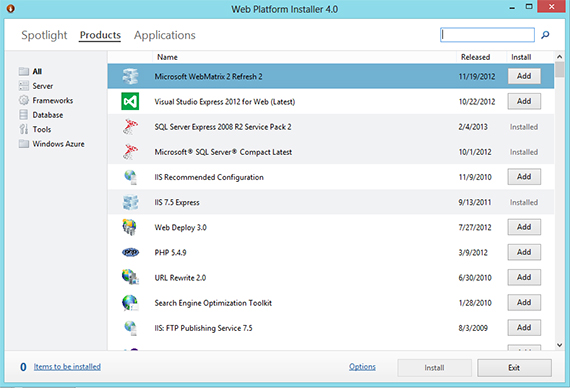Show the Database category

[48, 115]
